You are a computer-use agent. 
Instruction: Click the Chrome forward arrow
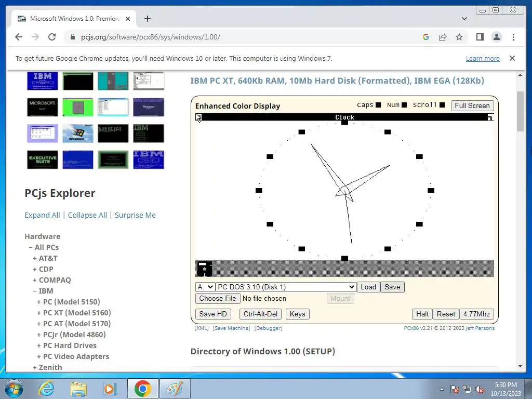(35, 37)
